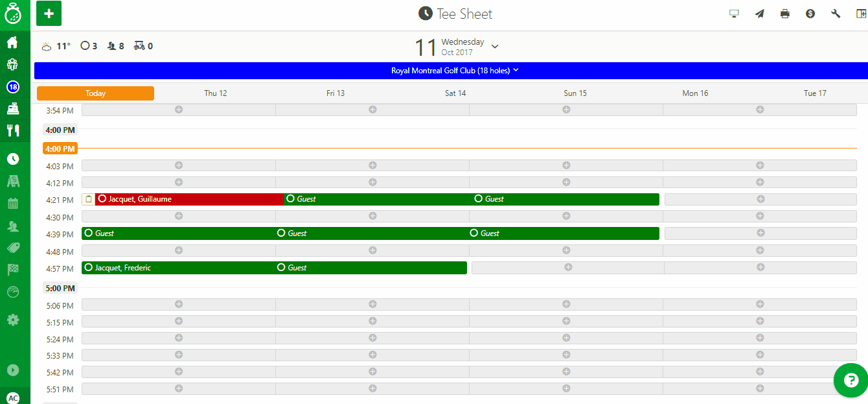Click the green help question mark button

point(850,380)
